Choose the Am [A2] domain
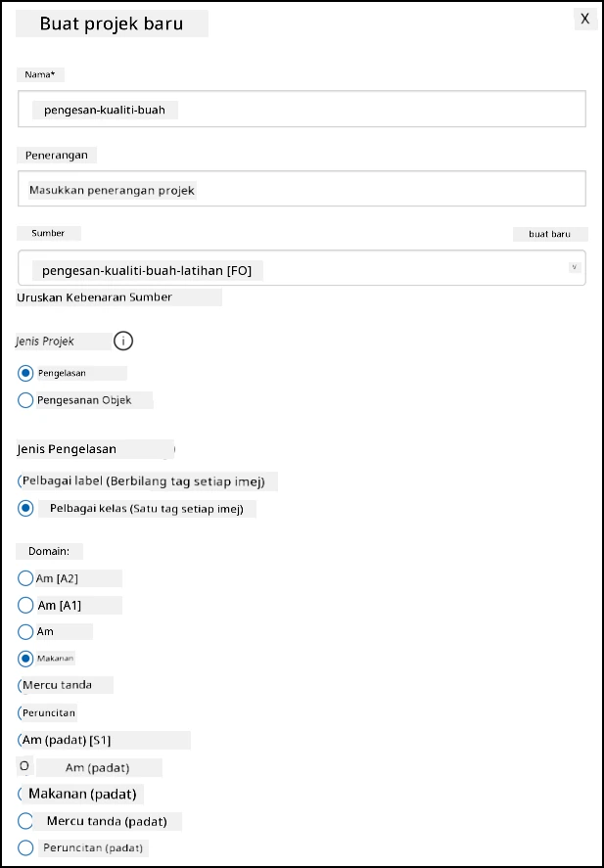The image size is (604, 868). pyautogui.click(x=25, y=578)
